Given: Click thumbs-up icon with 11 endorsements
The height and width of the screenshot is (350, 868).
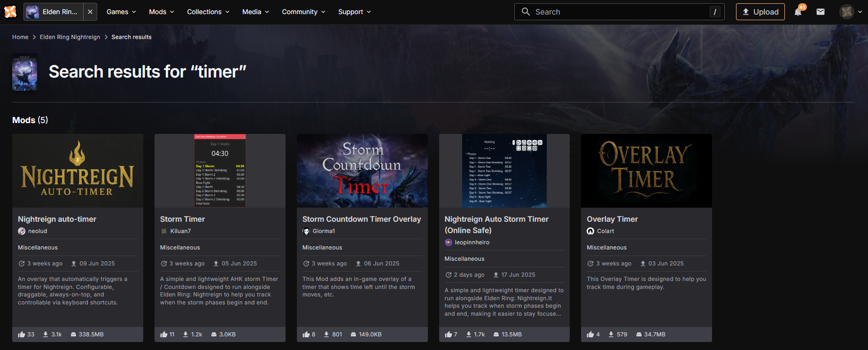Looking at the screenshot, I should [x=164, y=334].
